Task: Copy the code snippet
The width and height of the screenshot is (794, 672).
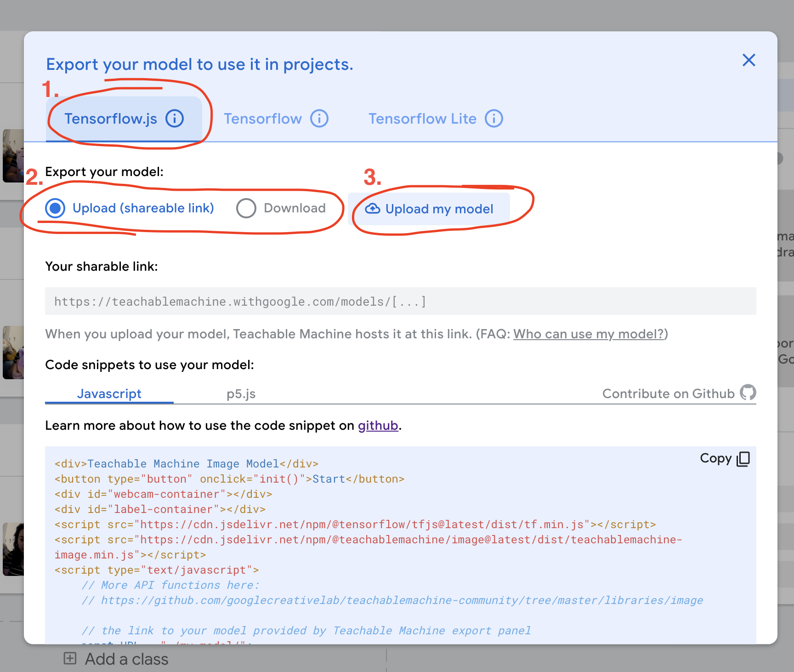Action: pos(725,458)
